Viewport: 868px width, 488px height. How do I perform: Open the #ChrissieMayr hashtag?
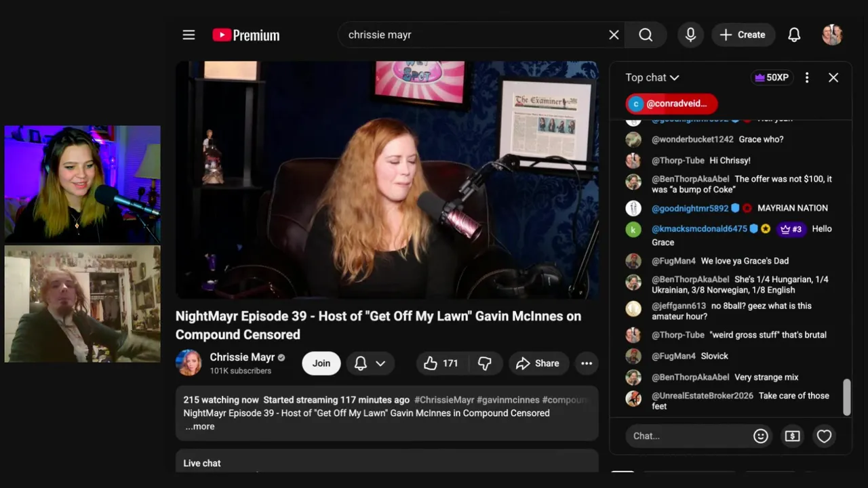click(444, 400)
